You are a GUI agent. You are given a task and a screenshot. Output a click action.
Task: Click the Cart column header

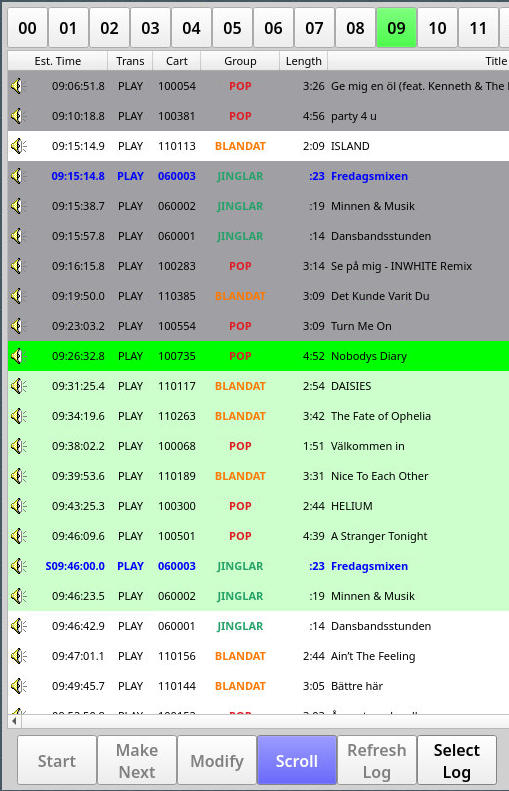(x=177, y=61)
